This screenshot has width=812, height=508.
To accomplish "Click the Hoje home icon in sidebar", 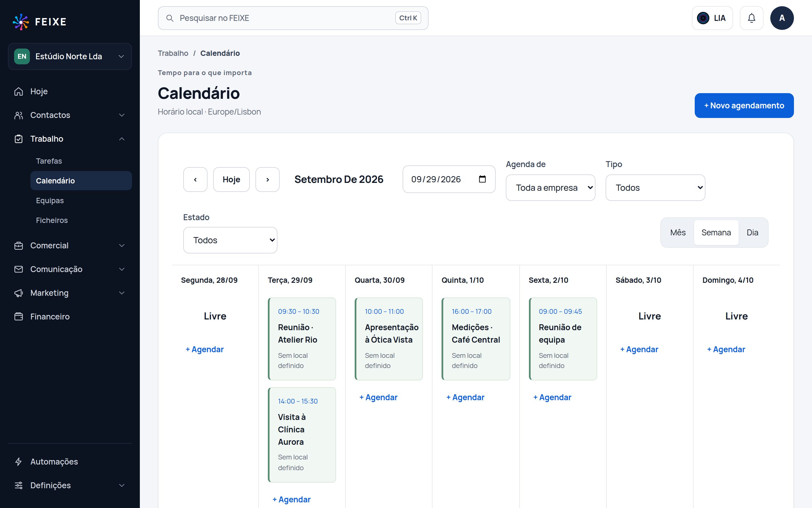I will click(19, 91).
